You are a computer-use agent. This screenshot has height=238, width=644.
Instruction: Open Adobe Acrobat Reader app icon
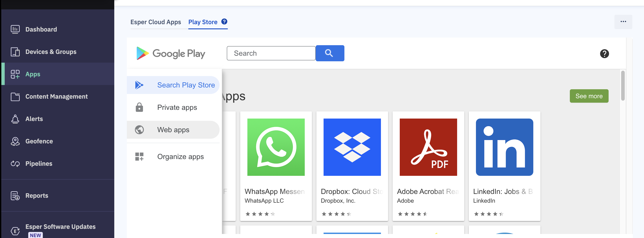click(x=428, y=147)
